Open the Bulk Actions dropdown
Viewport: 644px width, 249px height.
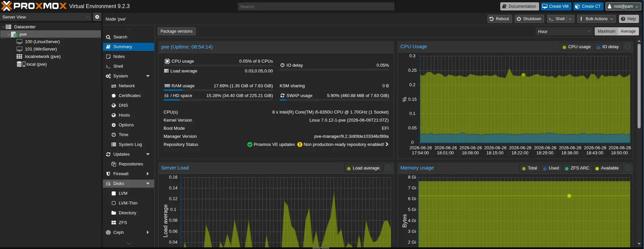pyautogui.click(x=596, y=19)
